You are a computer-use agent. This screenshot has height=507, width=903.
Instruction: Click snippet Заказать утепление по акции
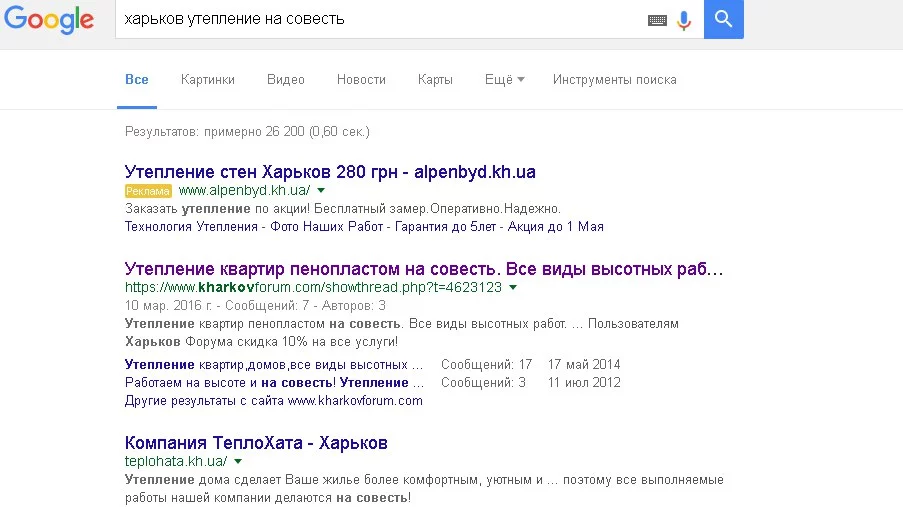coord(343,209)
